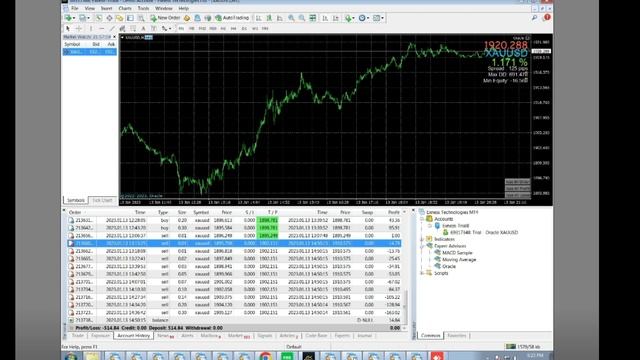Close the Market Watch panel
This screenshot has width=640, height=360.
114,37
